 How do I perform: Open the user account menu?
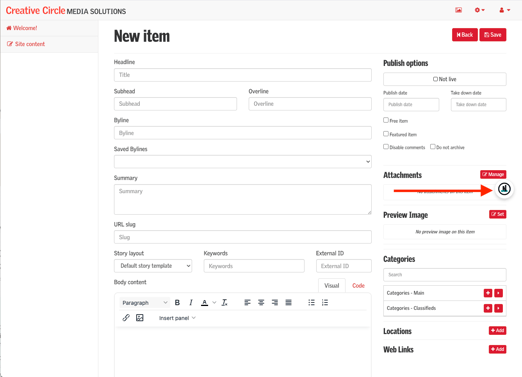[x=504, y=10]
